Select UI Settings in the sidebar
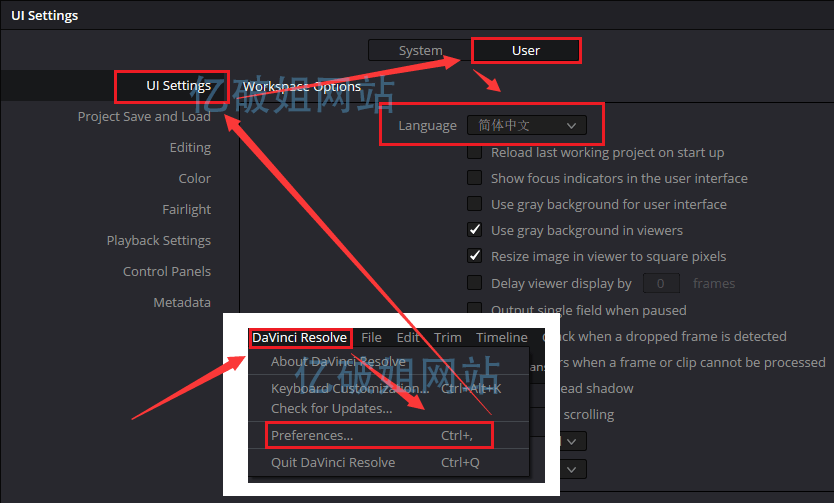Viewport: 834px width, 503px height. 178,86
